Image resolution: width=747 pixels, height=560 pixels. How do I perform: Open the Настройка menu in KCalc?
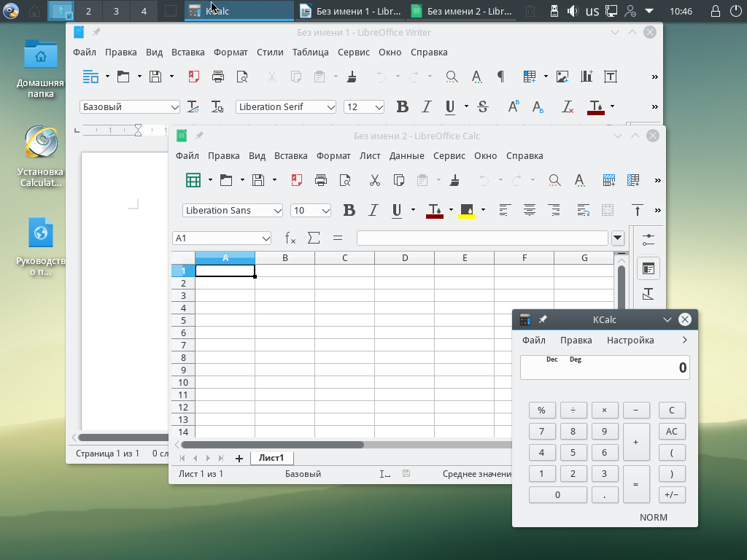point(630,340)
